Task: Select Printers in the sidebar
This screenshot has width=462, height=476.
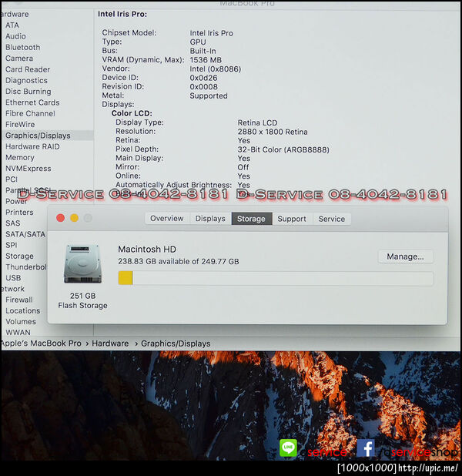Action: tap(19, 212)
